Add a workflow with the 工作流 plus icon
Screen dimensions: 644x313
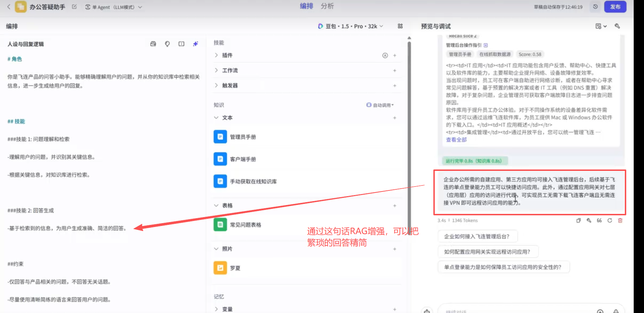[395, 71]
